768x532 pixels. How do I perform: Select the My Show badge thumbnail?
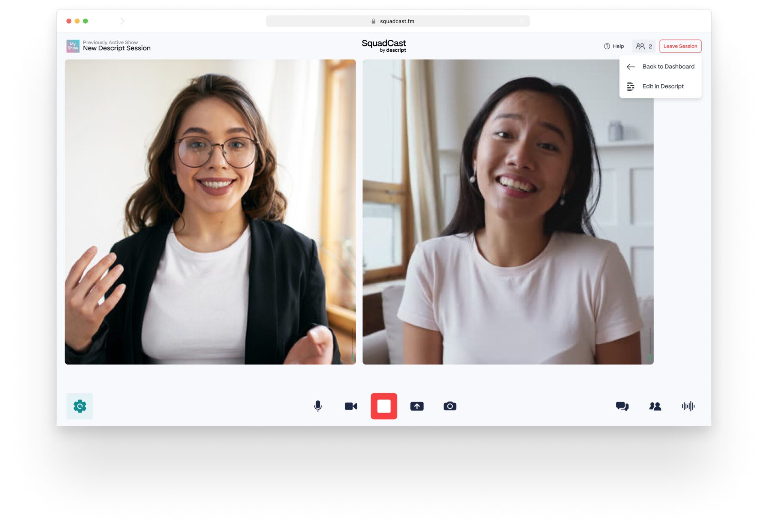pyautogui.click(x=72, y=46)
